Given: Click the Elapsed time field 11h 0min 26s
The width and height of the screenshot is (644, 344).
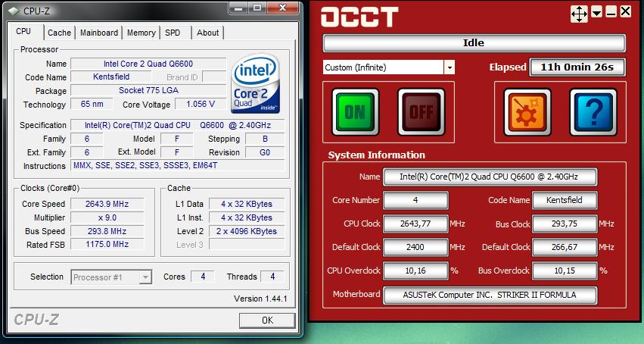Looking at the screenshot, I should click(577, 67).
